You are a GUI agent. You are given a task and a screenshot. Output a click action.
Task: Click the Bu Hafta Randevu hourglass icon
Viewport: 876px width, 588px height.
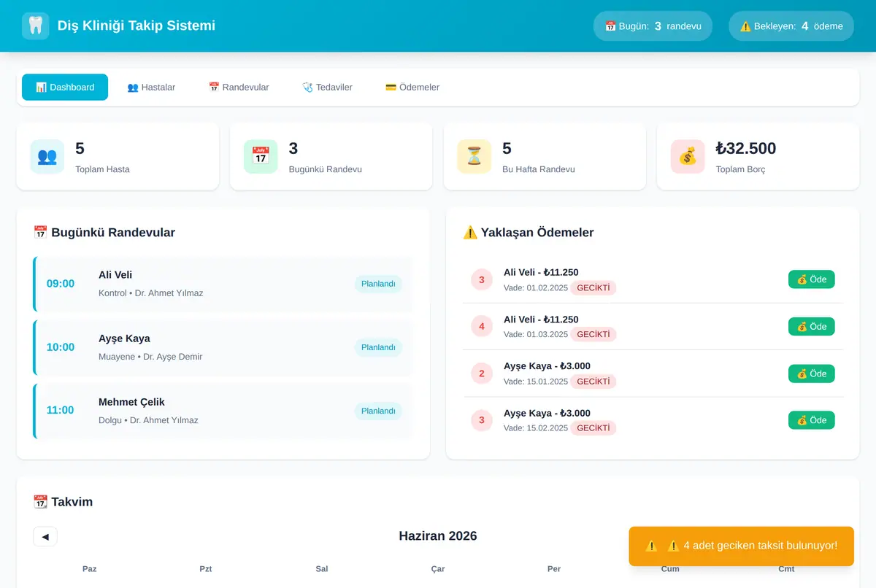474,156
